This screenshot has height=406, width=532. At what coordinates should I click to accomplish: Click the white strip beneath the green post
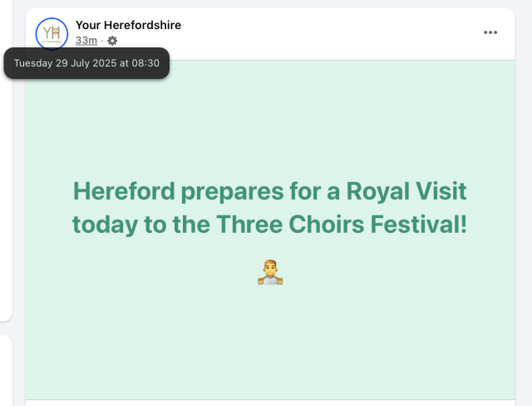click(269, 402)
